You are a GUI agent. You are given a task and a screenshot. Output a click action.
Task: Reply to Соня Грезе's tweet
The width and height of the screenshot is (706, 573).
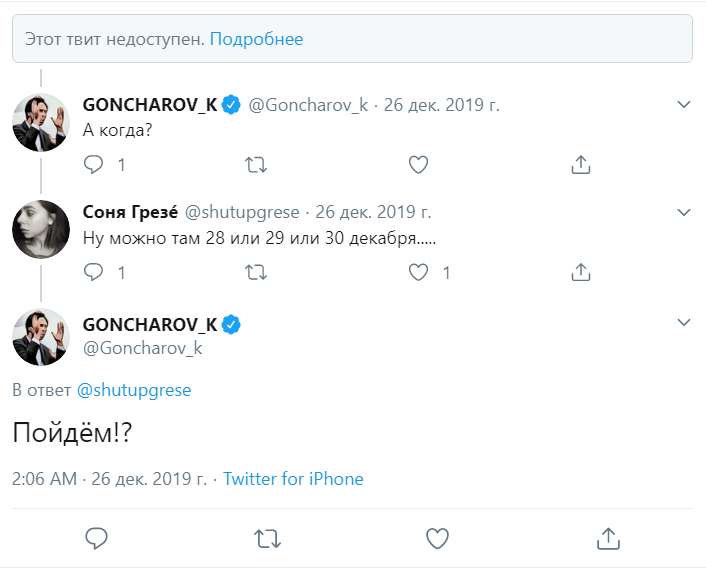click(x=94, y=271)
